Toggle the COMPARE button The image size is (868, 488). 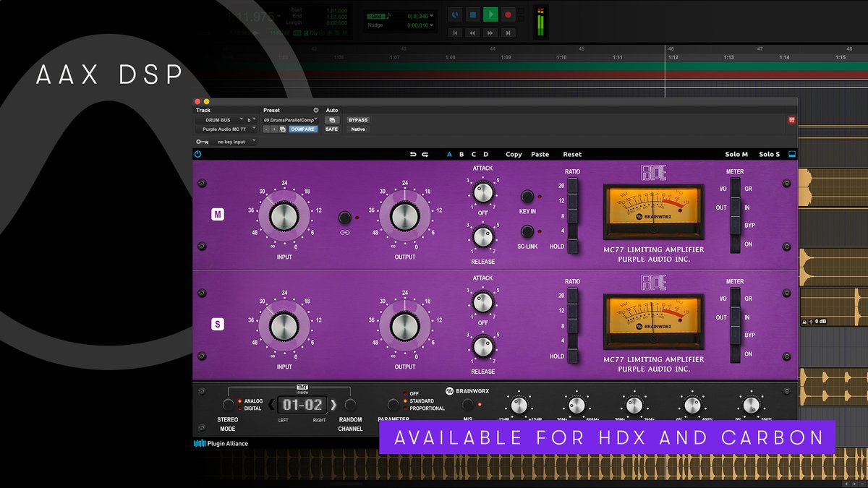pyautogui.click(x=302, y=129)
